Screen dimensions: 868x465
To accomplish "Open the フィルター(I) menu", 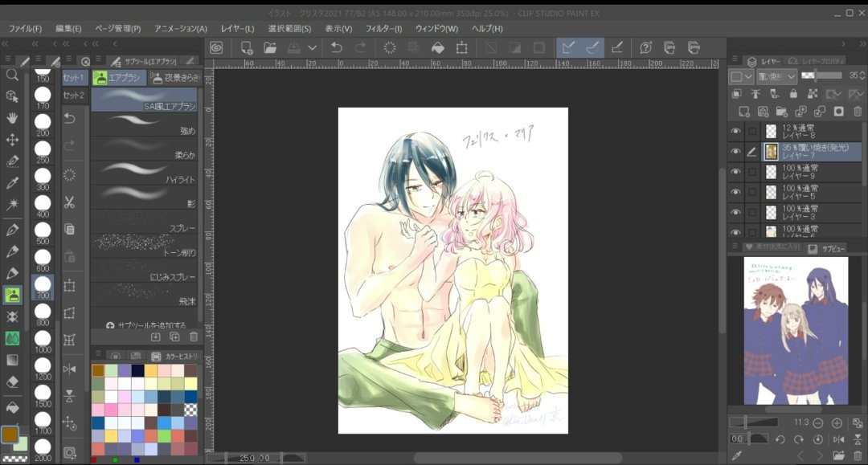I will (383, 28).
